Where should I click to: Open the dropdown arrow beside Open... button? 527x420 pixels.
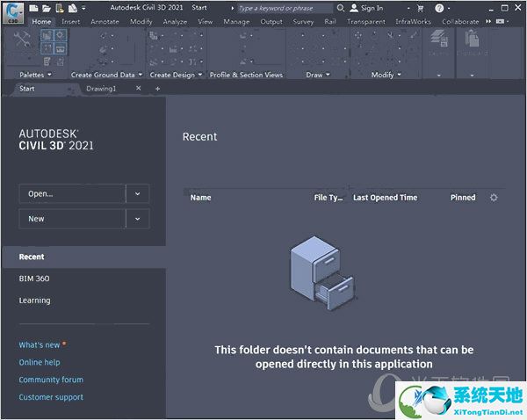[138, 193]
